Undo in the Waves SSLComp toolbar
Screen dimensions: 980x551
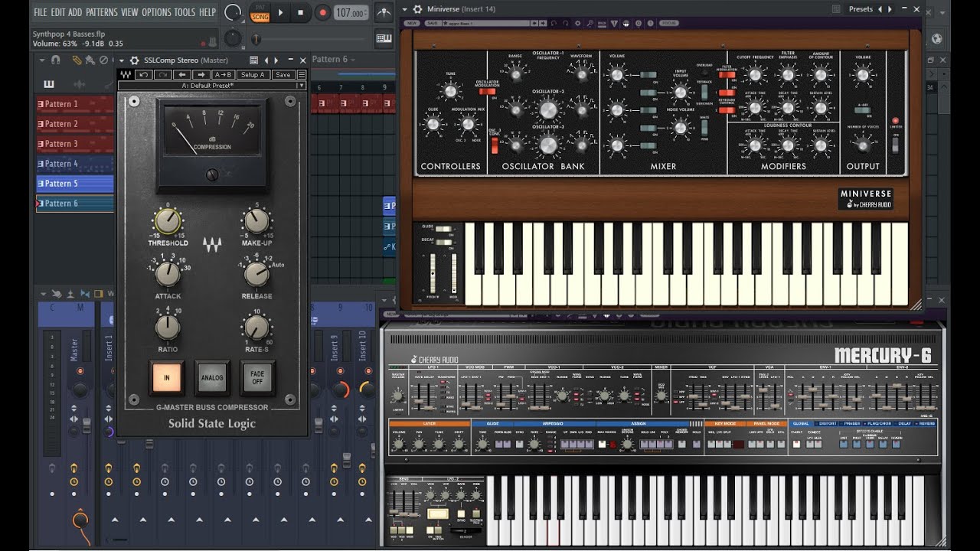(x=143, y=74)
